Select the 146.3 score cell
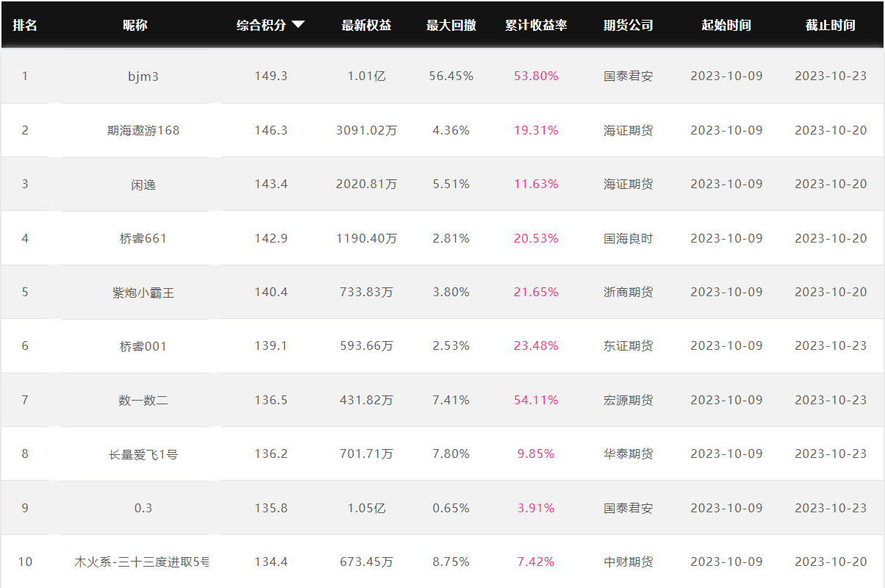This screenshot has width=885, height=588. [270, 130]
